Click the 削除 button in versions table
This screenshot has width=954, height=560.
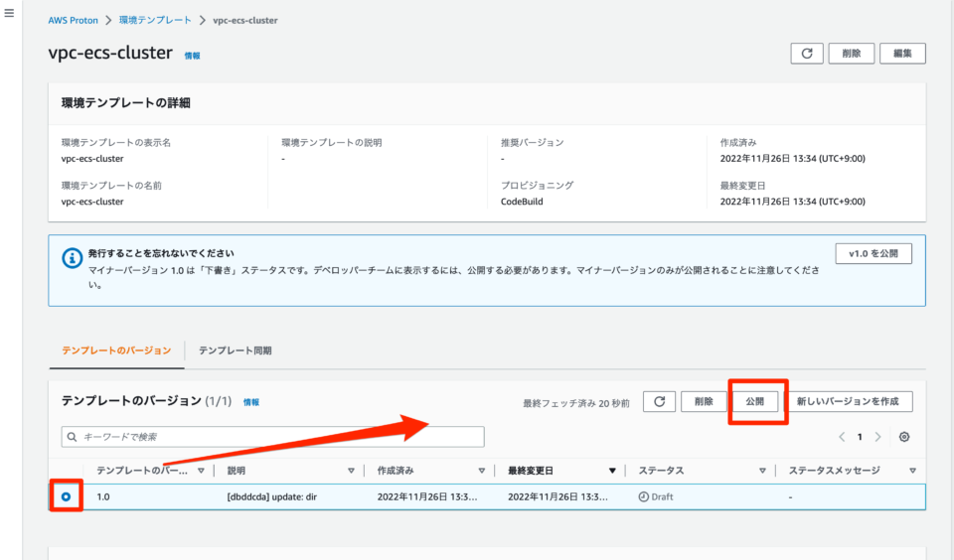click(x=704, y=401)
